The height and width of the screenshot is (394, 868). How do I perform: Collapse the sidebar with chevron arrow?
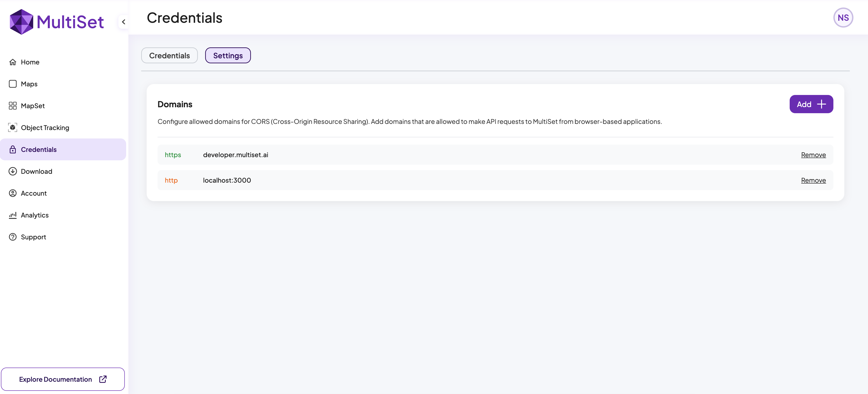(x=124, y=22)
